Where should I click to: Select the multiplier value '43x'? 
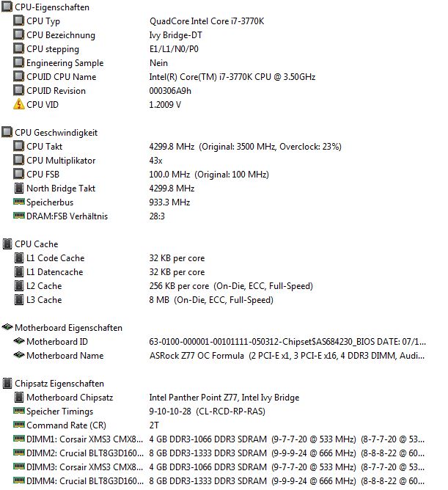(x=155, y=161)
